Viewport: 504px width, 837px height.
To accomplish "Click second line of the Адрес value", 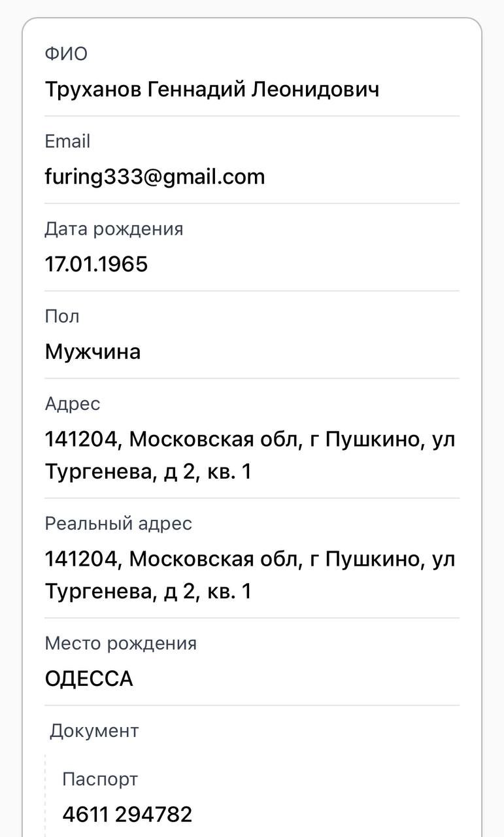I will pyautogui.click(x=148, y=471).
